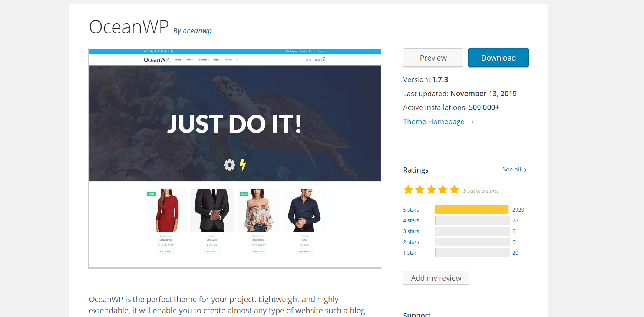Screen dimensions: 644x317
Task: Click the shopping cart icon in screenshot header
Action: coord(324,59)
